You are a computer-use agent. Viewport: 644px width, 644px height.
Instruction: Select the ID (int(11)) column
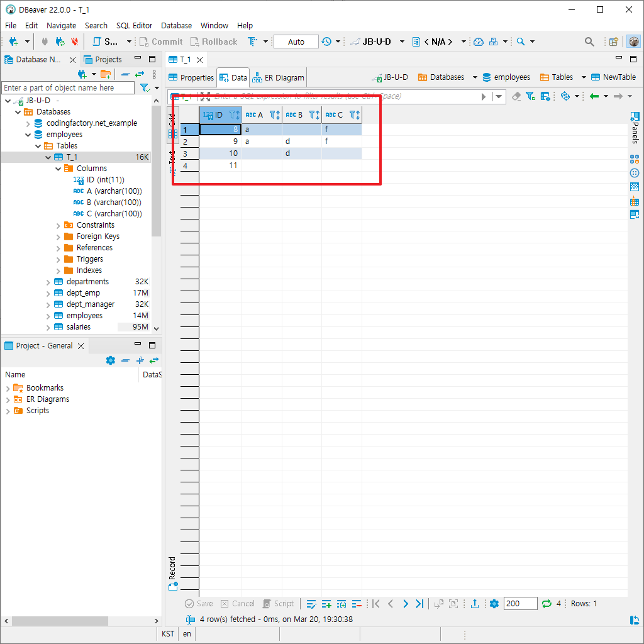pyautogui.click(x=105, y=180)
